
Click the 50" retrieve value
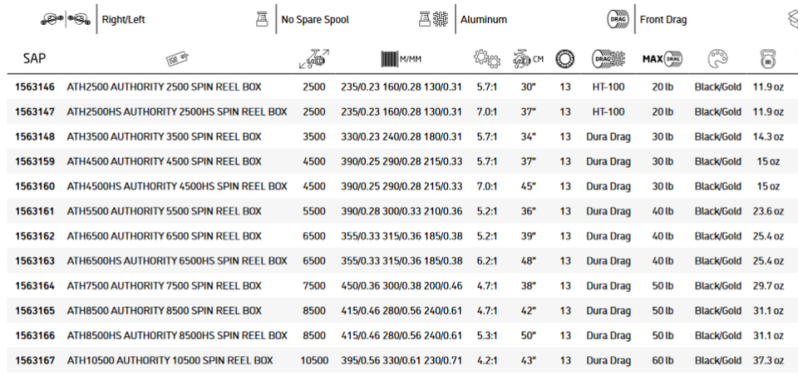pyautogui.click(x=528, y=336)
